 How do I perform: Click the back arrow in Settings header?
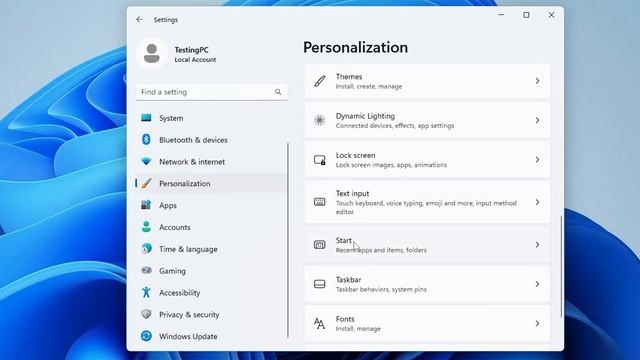click(140, 20)
